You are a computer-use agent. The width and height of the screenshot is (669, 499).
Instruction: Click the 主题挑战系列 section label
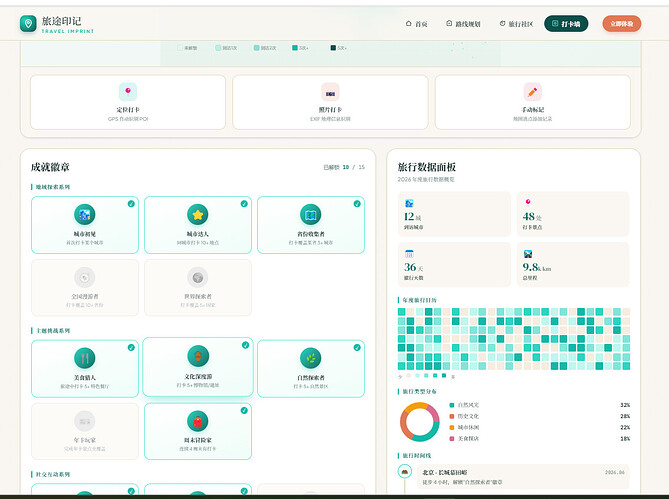[x=50, y=331]
